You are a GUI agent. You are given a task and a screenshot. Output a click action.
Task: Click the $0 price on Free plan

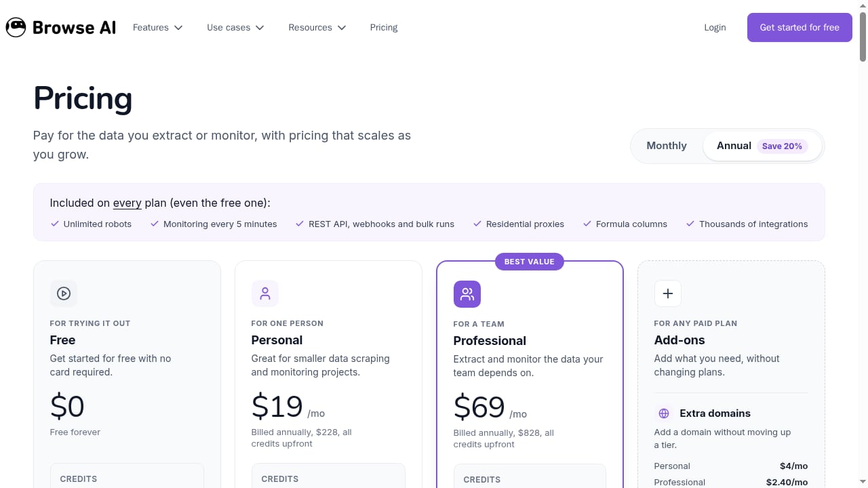(x=67, y=406)
